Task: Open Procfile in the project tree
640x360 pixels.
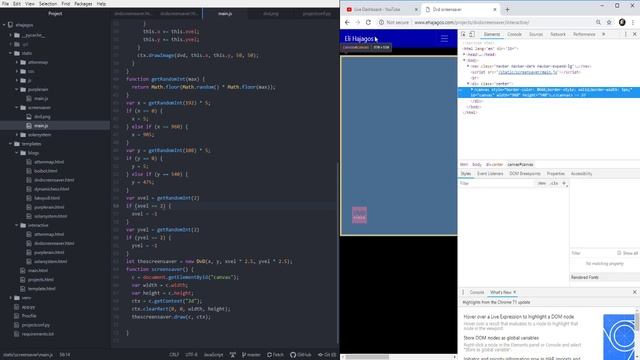Action: (x=29, y=316)
